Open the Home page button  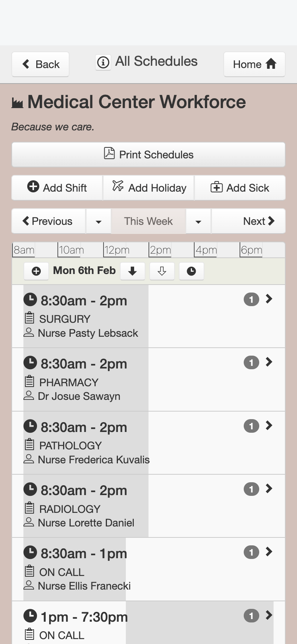pyautogui.click(x=254, y=64)
